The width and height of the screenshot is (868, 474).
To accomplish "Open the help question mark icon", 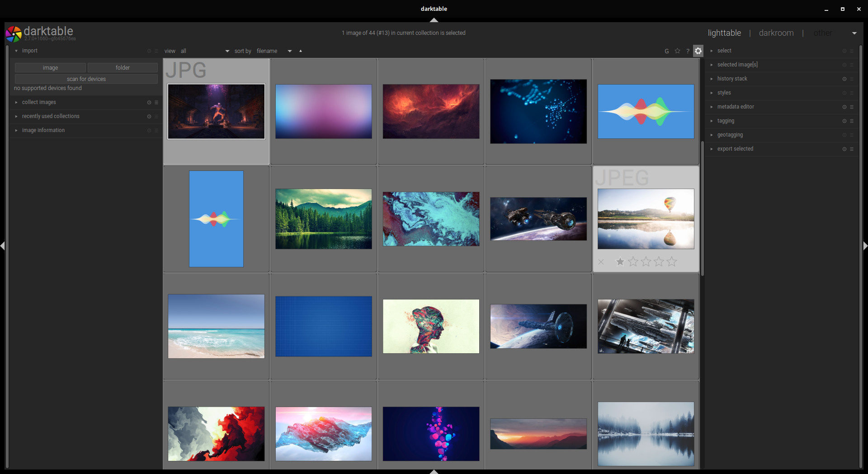I will (688, 51).
